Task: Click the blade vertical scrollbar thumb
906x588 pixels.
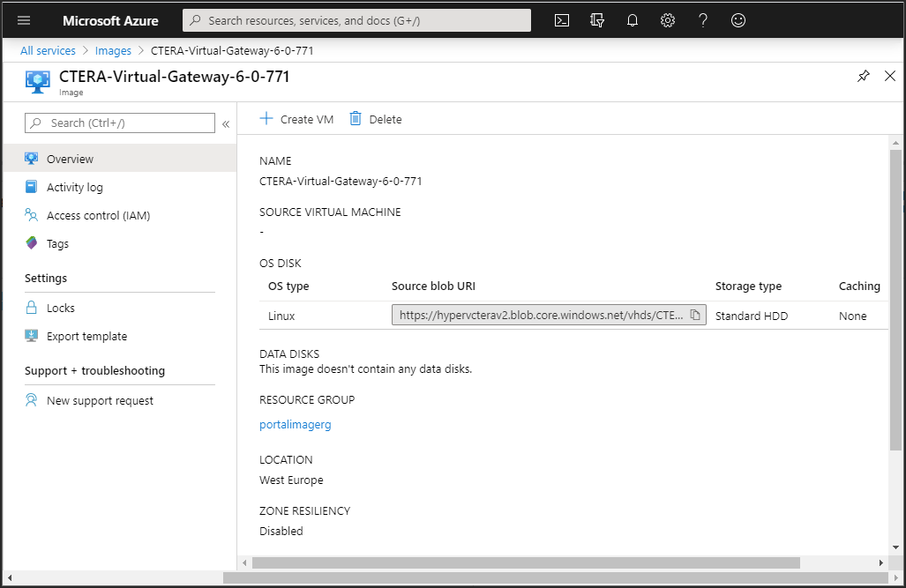Action: (x=895, y=300)
